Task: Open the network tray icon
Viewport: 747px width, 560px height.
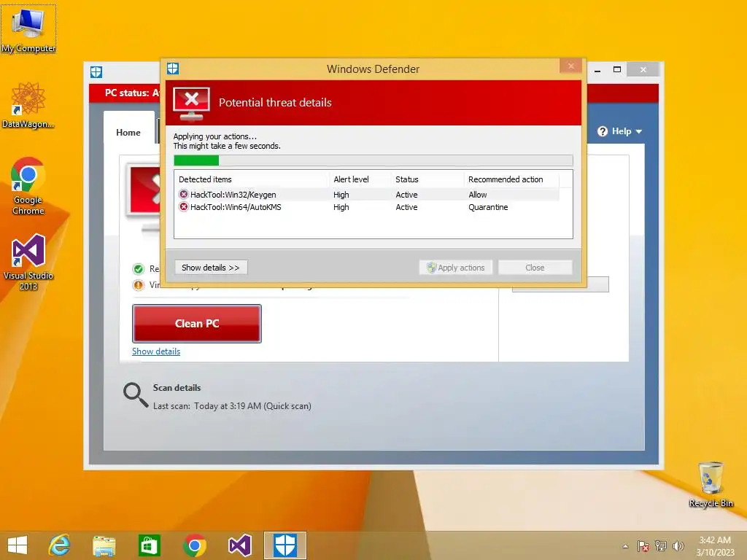Action: [x=661, y=546]
